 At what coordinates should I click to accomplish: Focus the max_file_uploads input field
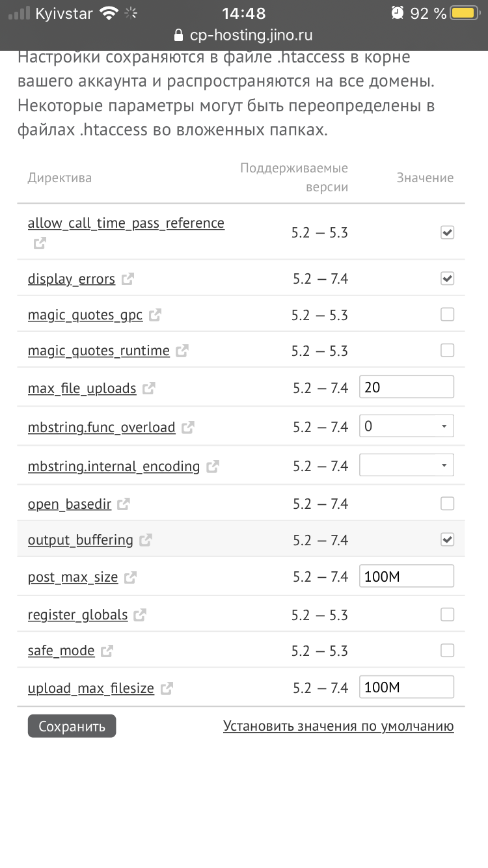406,387
